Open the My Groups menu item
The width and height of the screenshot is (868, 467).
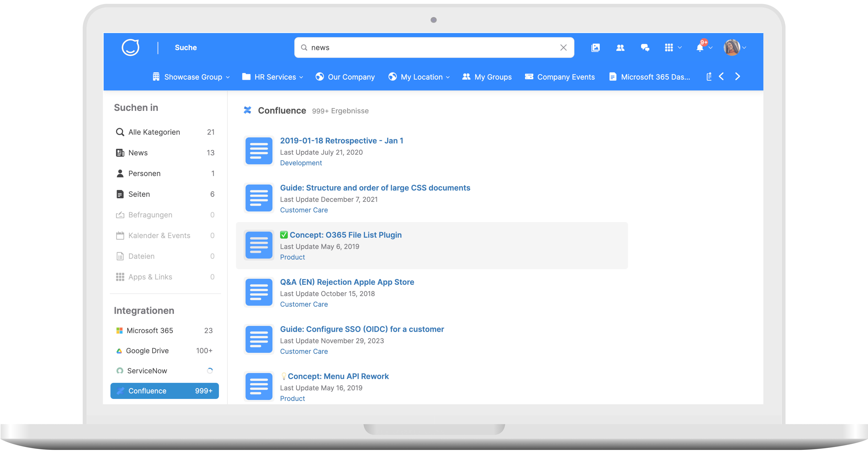tap(487, 77)
